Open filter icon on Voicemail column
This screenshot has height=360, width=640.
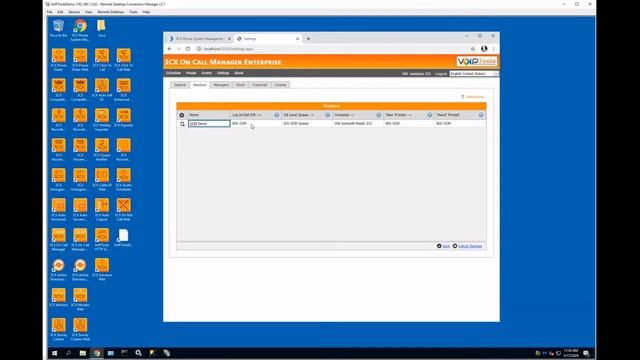pyautogui.click(x=378, y=115)
